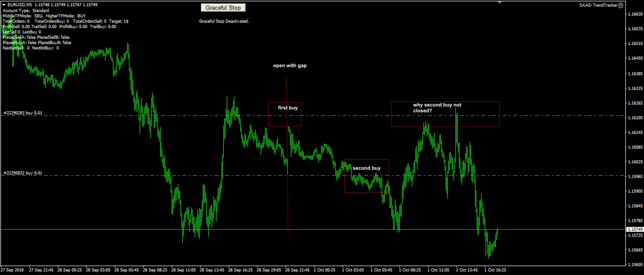Screen dimensions: 644x275
Task: Click the '1 Oct 16:25' time axis label
Action: click(495, 270)
